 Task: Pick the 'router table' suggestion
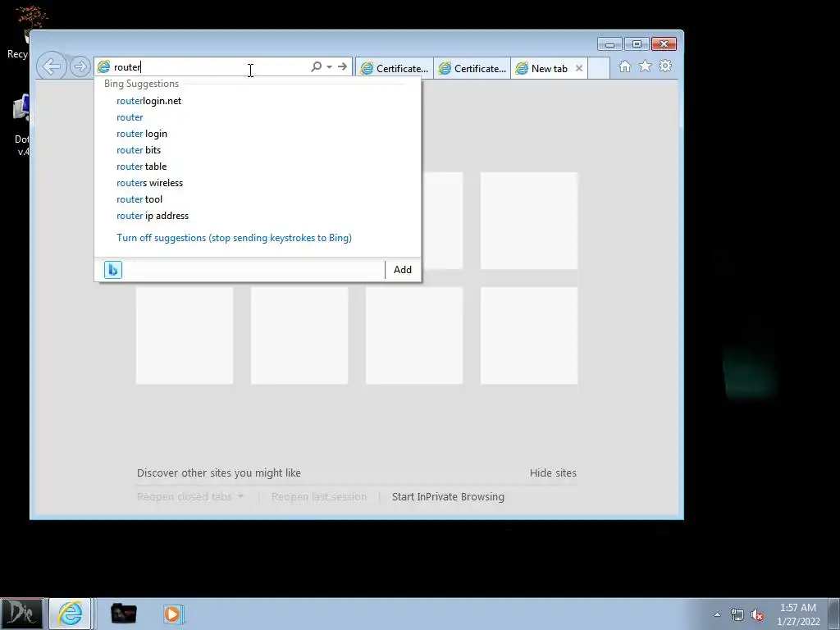(x=257, y=167)
